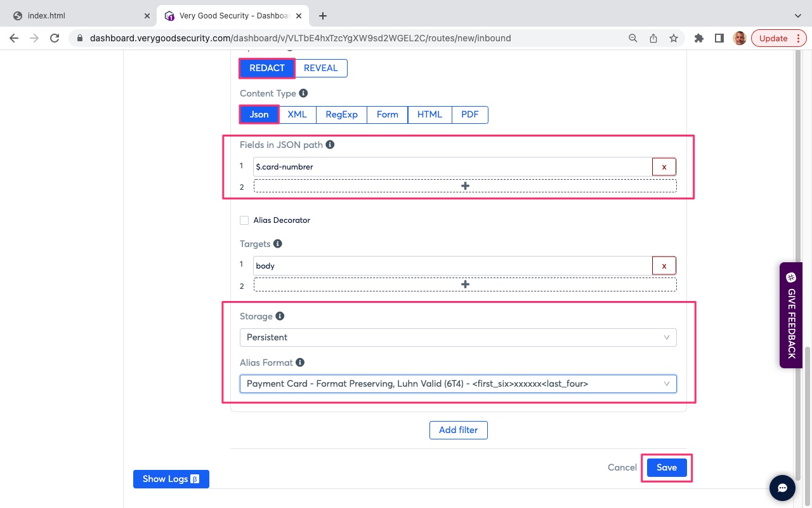Show info for Storage
The image size is (812, 508).
click(280, 316)
